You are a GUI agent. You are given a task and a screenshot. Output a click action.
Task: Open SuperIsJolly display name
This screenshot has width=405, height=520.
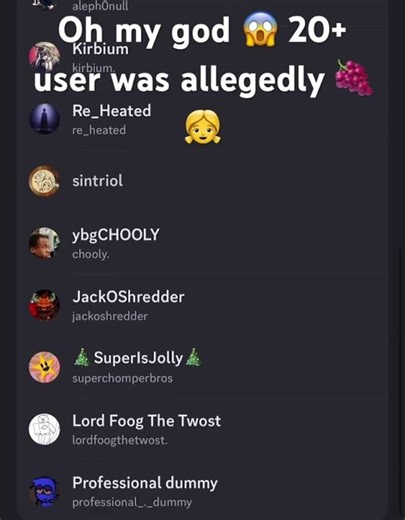(138, 358)
